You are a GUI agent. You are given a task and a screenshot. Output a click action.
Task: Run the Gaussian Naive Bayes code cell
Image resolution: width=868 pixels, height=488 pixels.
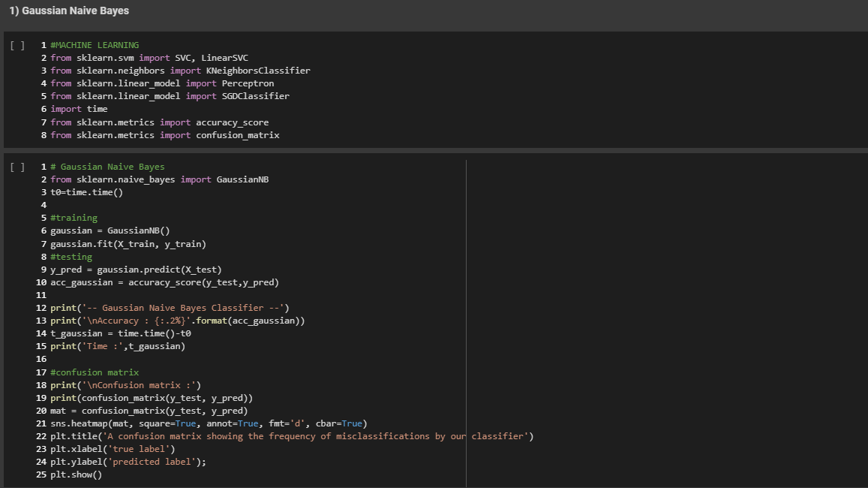(17, 167)
